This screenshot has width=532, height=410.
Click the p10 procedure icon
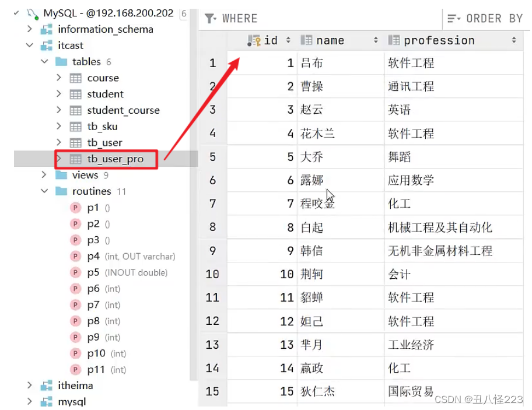click(76, 353)
